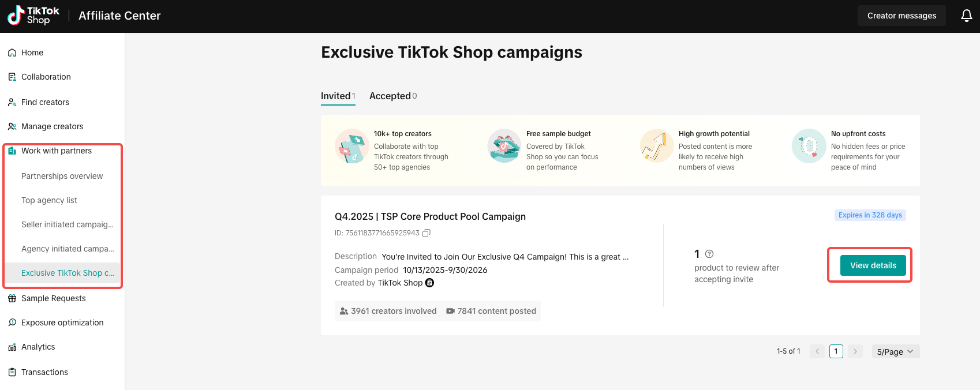Click the Transactions clipboard icon
The height and width of the screenshot is (390, 980).
[12, 372]
